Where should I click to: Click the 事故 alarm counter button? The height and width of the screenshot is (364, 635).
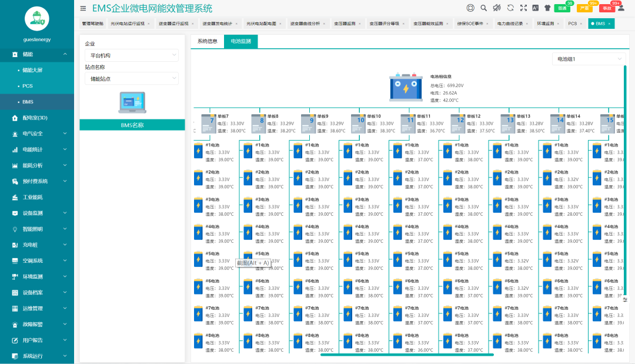pyautogui.click(x=607, y=9)
